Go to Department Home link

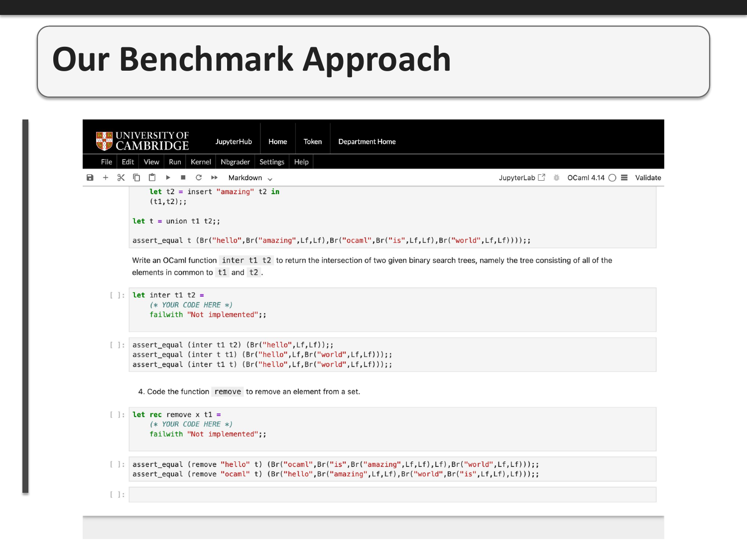coord(367,142)
